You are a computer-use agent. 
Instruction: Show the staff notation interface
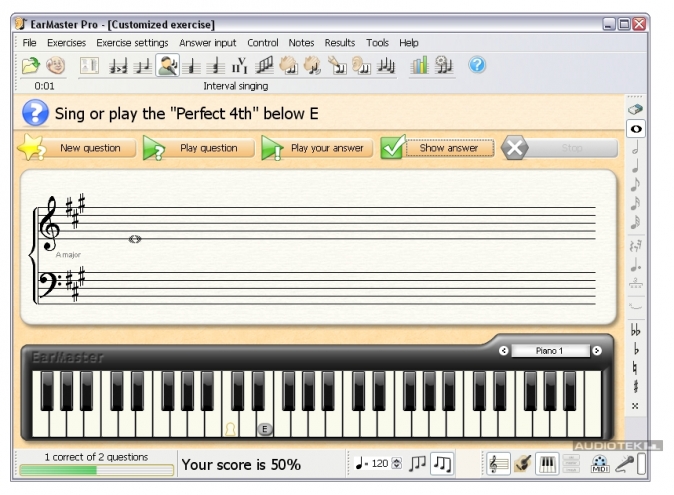pos(498,464)
